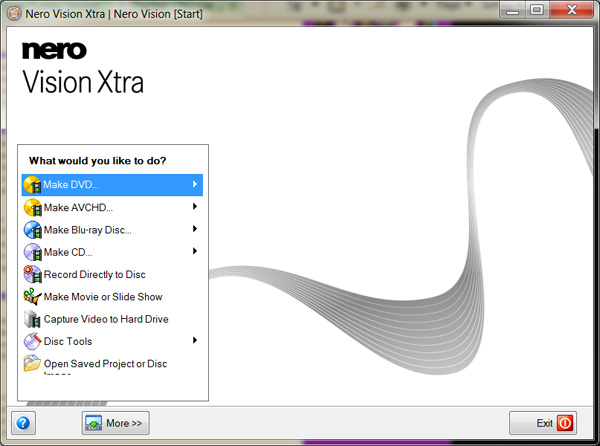The height and width of the screenshot is (446, 600).
Task: Select the Make AVCHD... menu entry
Action: point(112,207)
